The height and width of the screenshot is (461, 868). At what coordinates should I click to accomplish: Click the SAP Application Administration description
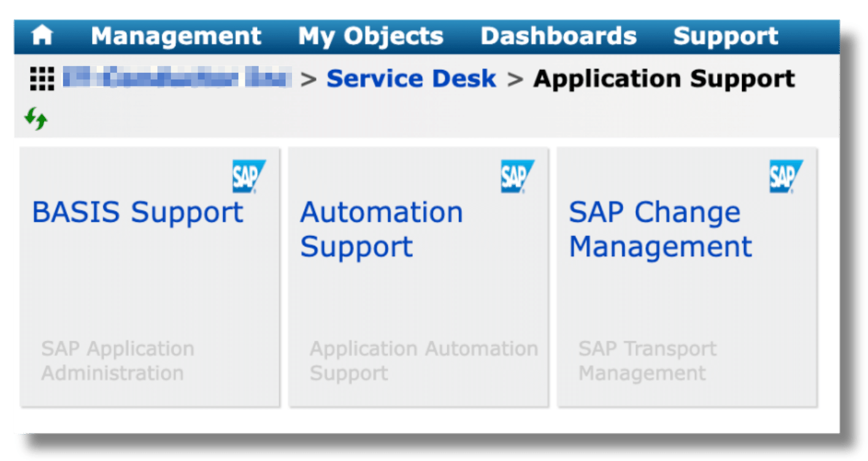pos(117,360)
